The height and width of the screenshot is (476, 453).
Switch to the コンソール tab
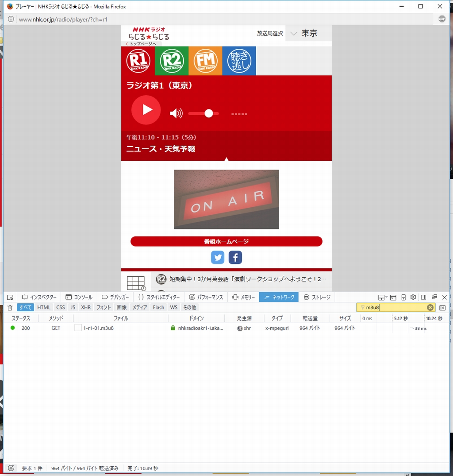click(79, 297)
